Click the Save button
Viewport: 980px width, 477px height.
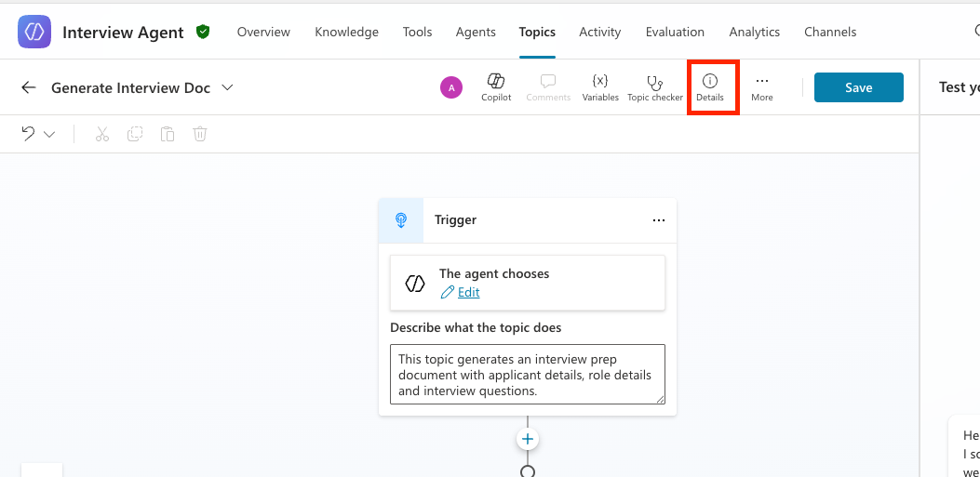coord(858,87)
